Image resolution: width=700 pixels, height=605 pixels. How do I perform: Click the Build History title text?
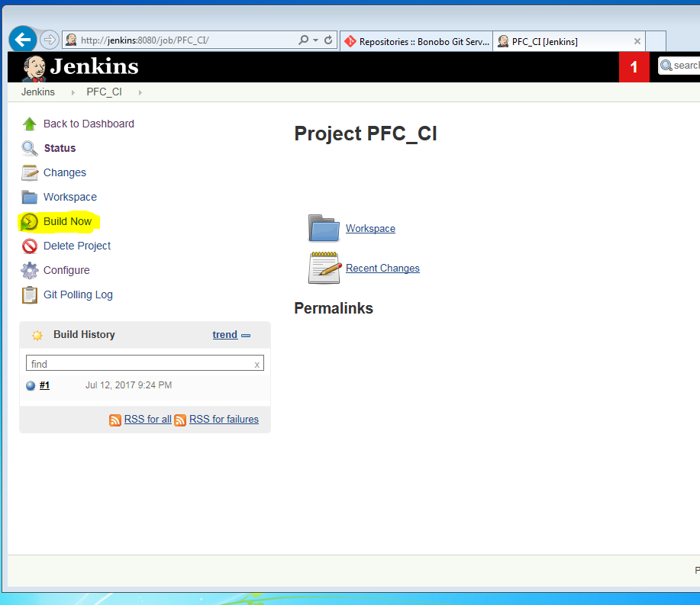84,335
